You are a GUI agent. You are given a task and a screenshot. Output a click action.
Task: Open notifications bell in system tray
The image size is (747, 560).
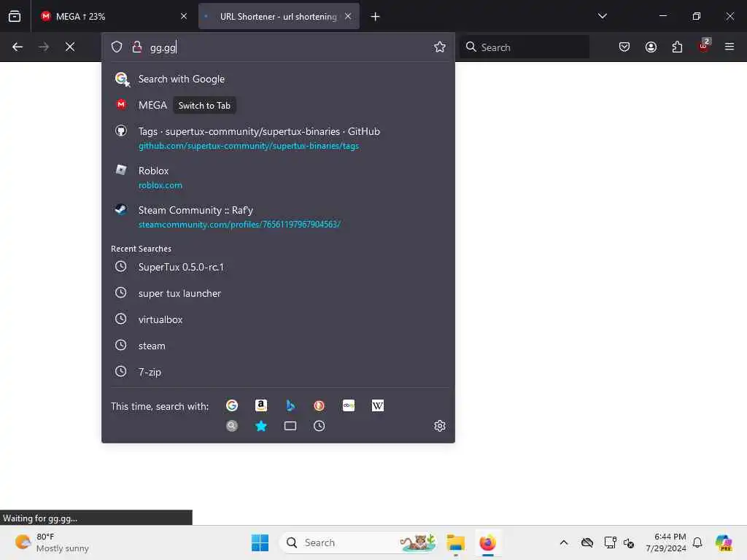(697, 542)
